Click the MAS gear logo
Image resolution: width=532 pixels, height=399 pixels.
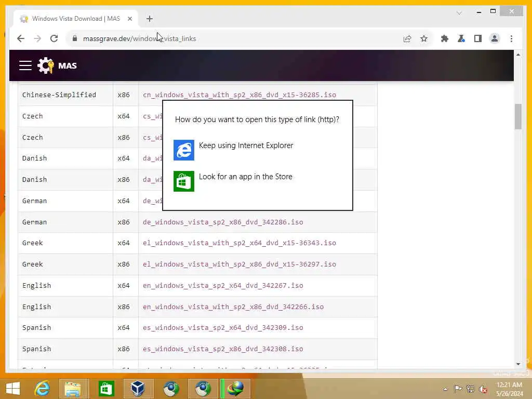click(46, 65)
